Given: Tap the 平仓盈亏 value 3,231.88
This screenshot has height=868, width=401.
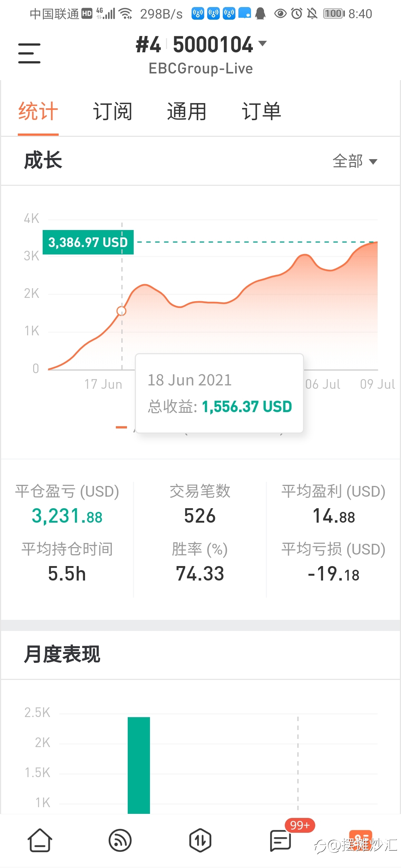Looking at the screenshot, I should pos(67,516).
